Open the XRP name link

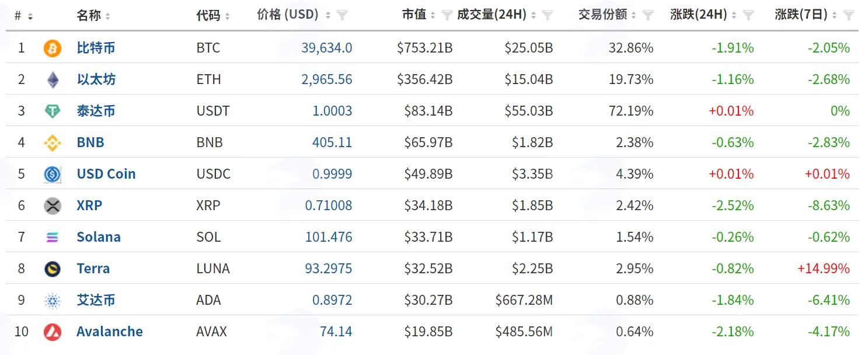coord(89,206)
